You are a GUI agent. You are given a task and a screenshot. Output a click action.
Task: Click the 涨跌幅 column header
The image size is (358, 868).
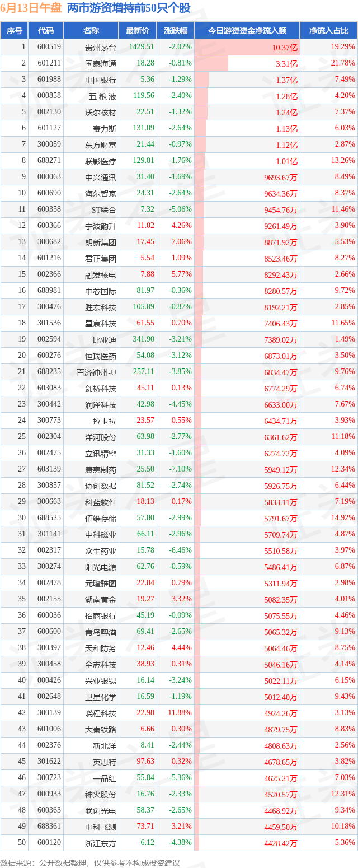click(x=176, y=31)
